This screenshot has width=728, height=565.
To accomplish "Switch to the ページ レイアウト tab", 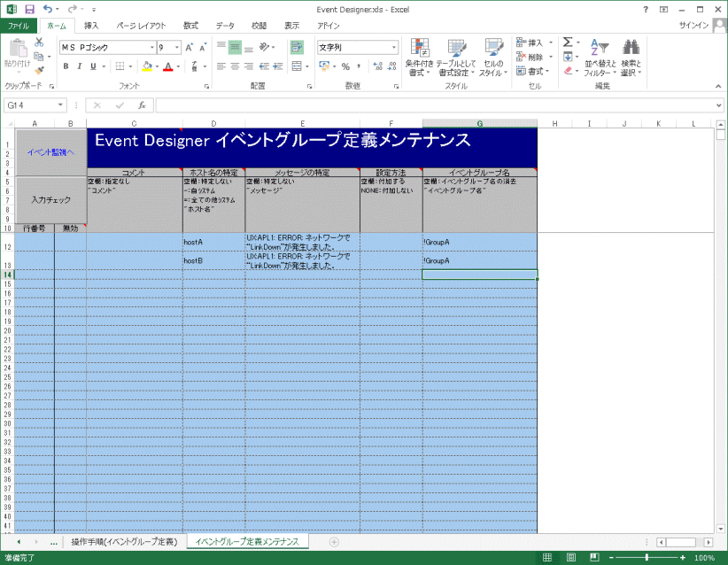I will [141, 26].
